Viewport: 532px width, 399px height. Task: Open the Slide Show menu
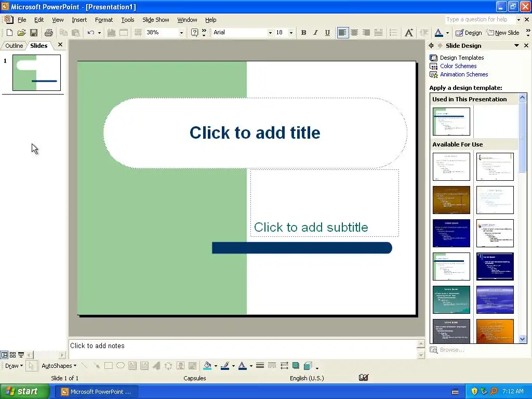(x=155, y=20)
